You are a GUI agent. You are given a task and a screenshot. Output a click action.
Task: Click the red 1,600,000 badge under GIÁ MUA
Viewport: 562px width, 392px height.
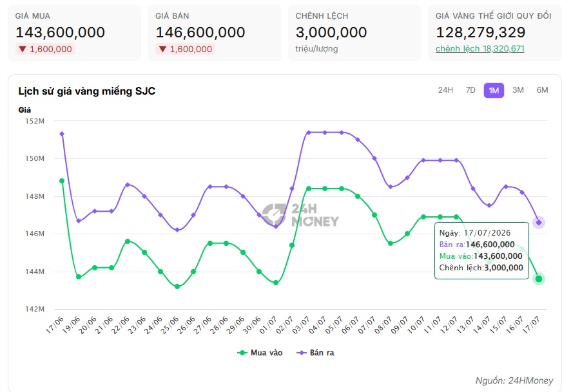coord(45,49)
